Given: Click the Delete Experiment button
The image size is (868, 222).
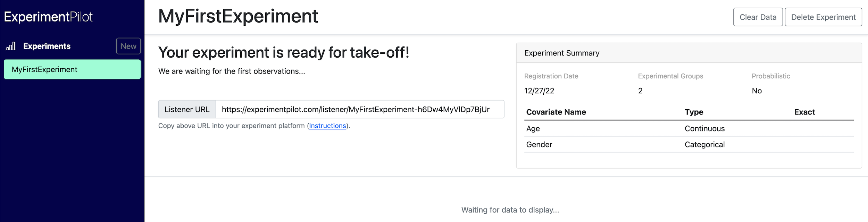Looking at the screenshot, I should [823, 17].
